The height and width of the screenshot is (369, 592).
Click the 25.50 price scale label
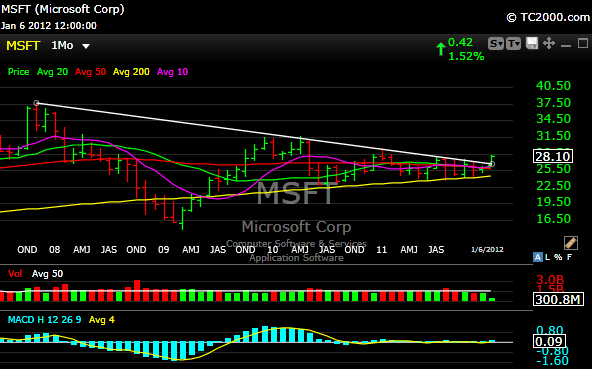(x=553, y=169)
